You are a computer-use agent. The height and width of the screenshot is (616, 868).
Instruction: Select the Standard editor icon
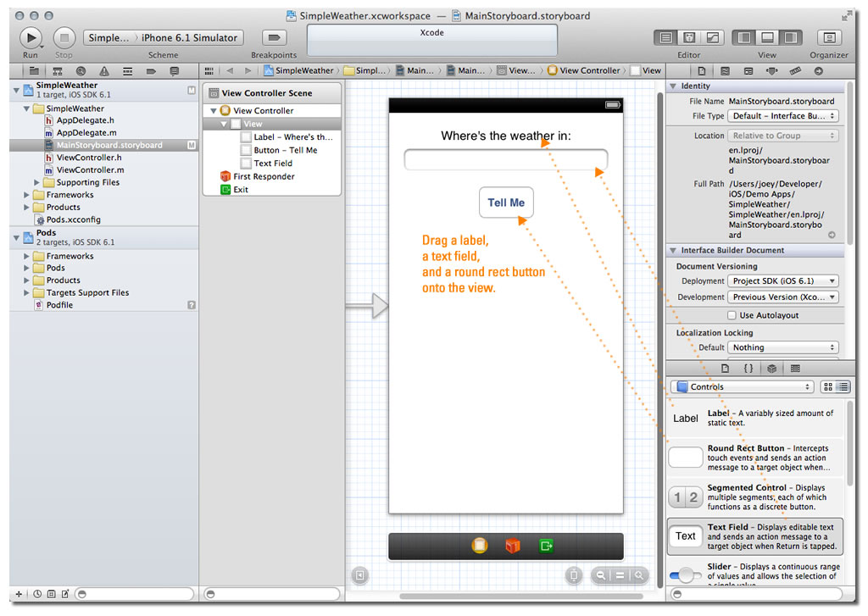666,37
